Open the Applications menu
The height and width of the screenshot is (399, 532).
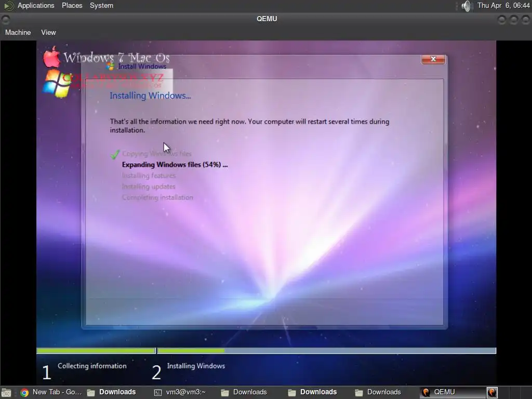click(36, 5)
